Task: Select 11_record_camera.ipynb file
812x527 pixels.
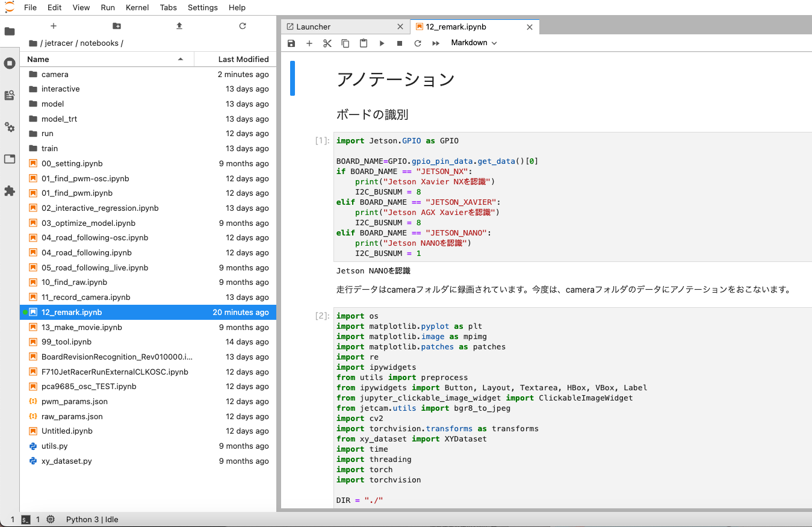Action: coord(148,297)
